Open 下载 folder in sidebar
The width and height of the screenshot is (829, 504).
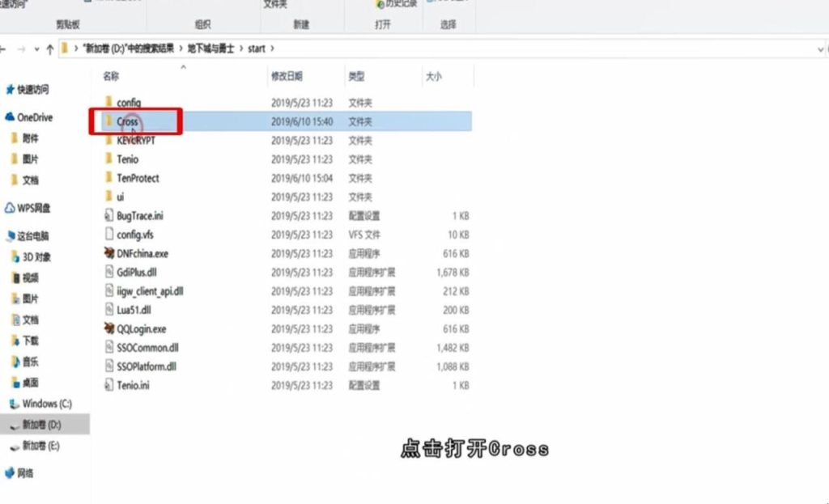pyautogui.click(x=30, y=341)
